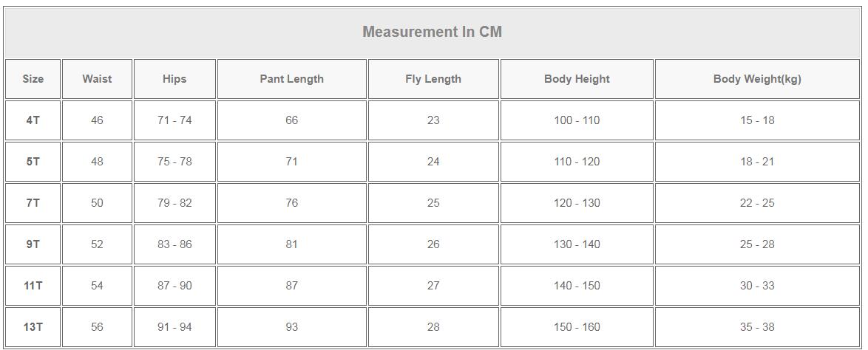Select the Size column header

point(33,79)
